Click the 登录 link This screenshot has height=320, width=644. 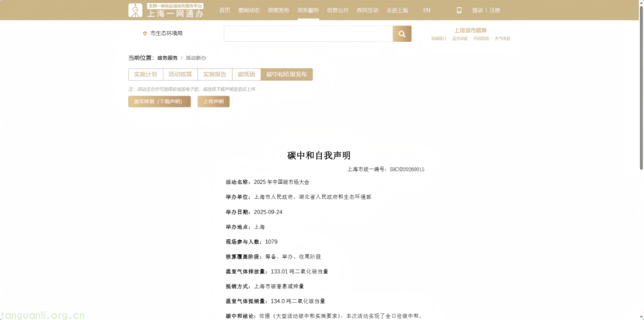(477, 10)
